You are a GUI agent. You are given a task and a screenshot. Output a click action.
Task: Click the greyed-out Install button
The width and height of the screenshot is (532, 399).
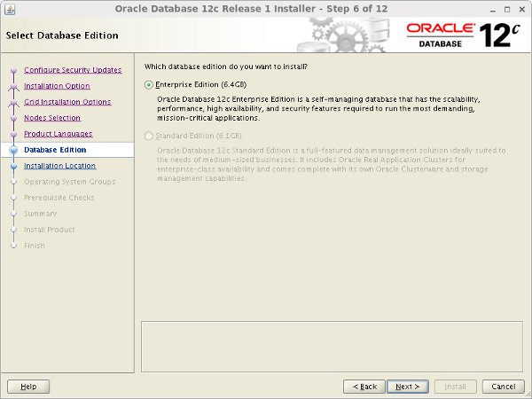[x=456, y=387]
